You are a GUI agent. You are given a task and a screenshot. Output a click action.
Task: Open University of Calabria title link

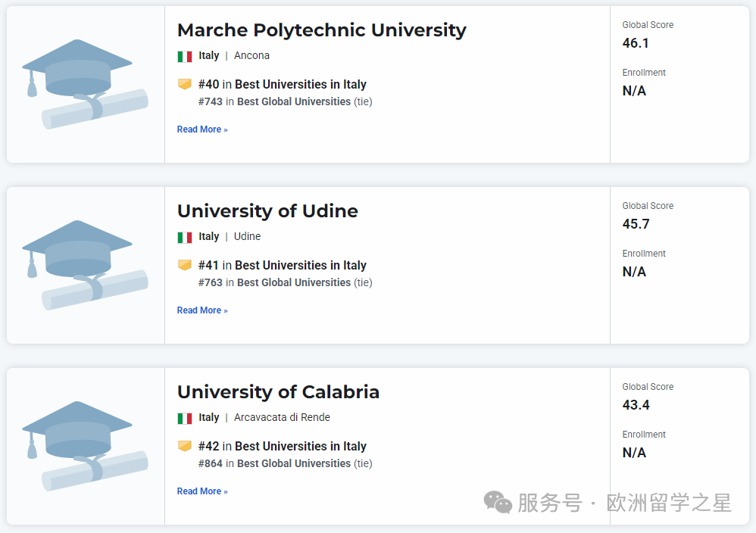278,392
